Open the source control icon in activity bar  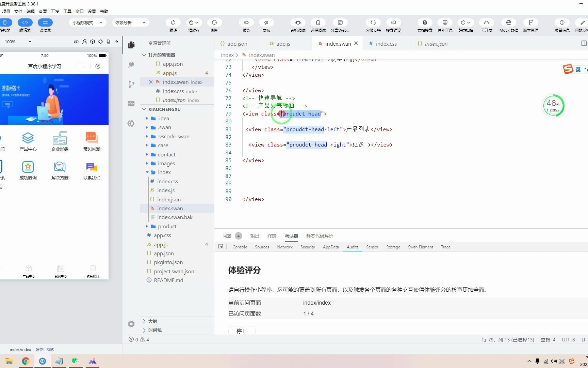tap(131, 84)
